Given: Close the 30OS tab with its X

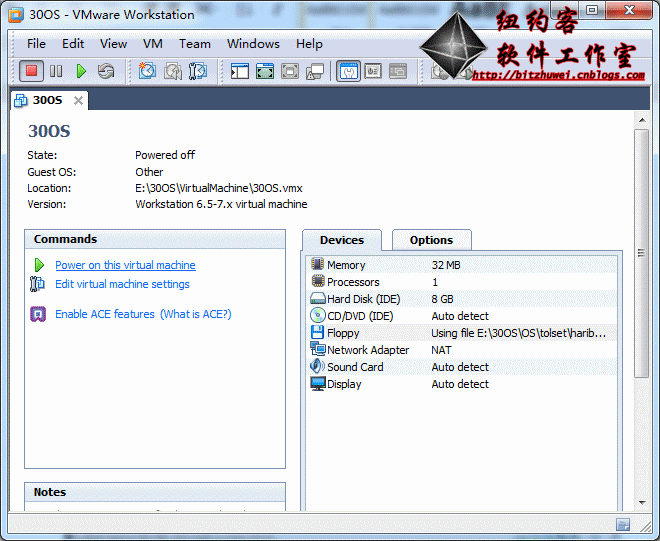Looking at the screenshot, I should pyautogui.click(x=78, y=101).
